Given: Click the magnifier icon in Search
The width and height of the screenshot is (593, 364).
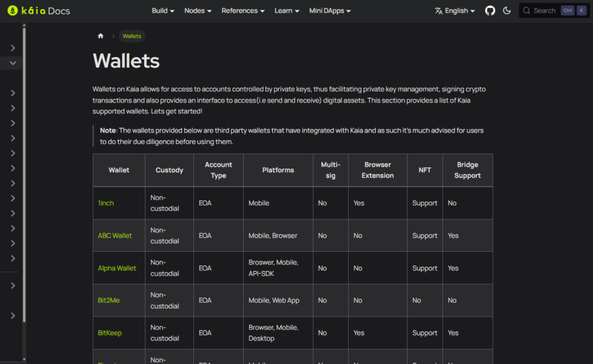Looking at the screenshot, I should coord(526,10).
